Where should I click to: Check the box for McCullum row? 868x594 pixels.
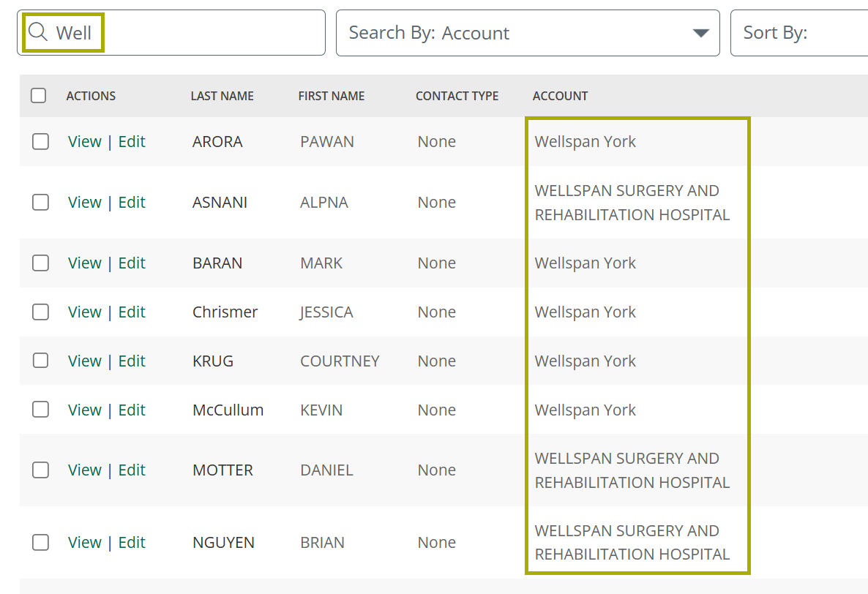click(40, 410)
